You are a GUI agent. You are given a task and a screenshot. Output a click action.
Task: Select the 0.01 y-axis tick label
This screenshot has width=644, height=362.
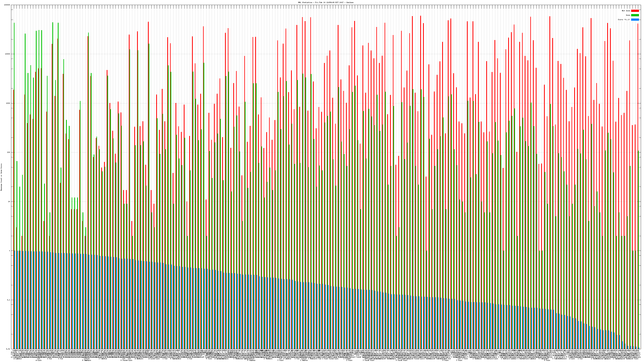coord(8,349)
